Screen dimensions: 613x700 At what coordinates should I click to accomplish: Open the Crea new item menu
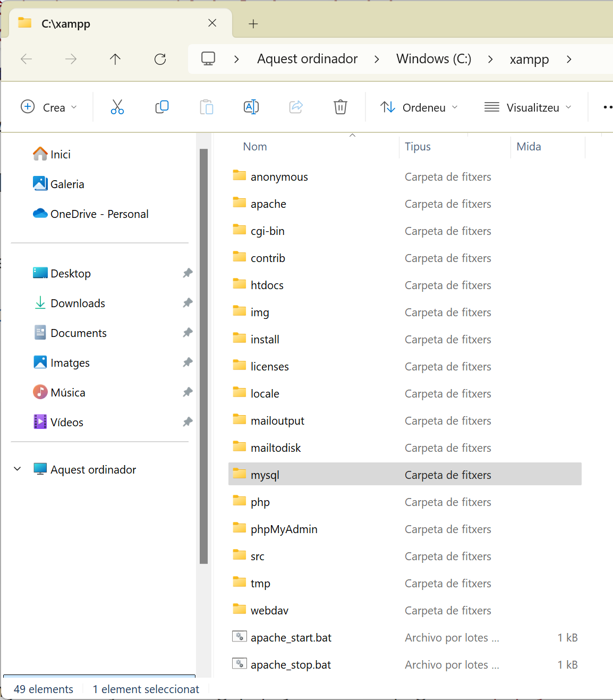pyautogui.click(x=49, y=107)
